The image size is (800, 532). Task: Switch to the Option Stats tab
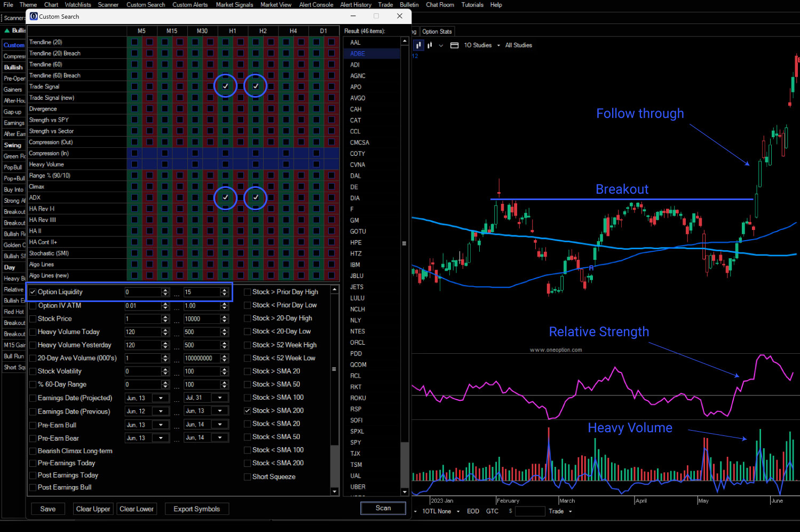tap(437, 31)
